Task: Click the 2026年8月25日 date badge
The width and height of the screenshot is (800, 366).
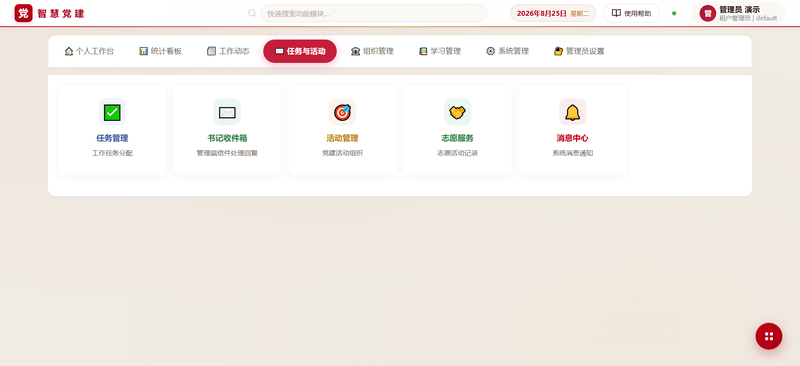Action: 553,13
